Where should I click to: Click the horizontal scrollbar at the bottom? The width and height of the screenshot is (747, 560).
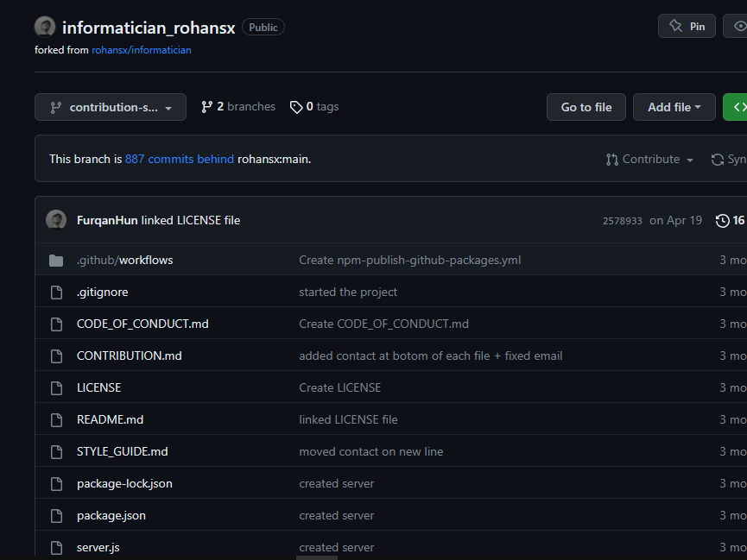point(317,557)
